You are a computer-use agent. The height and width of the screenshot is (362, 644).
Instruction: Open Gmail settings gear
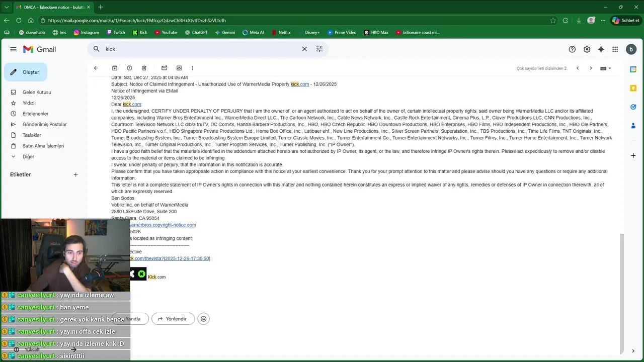587,49
